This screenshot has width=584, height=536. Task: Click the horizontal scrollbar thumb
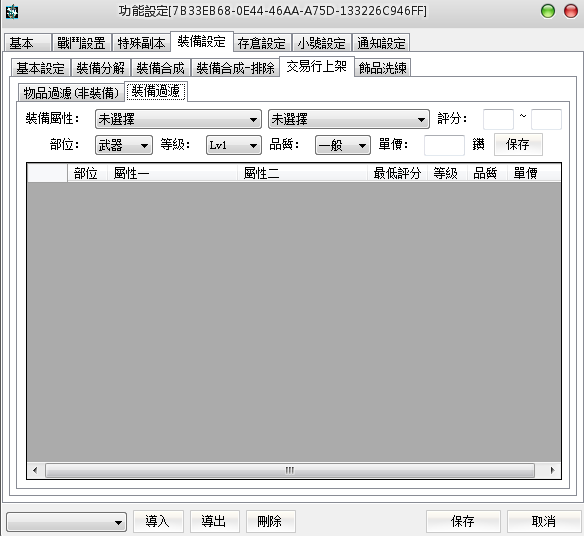coord(290,470)
